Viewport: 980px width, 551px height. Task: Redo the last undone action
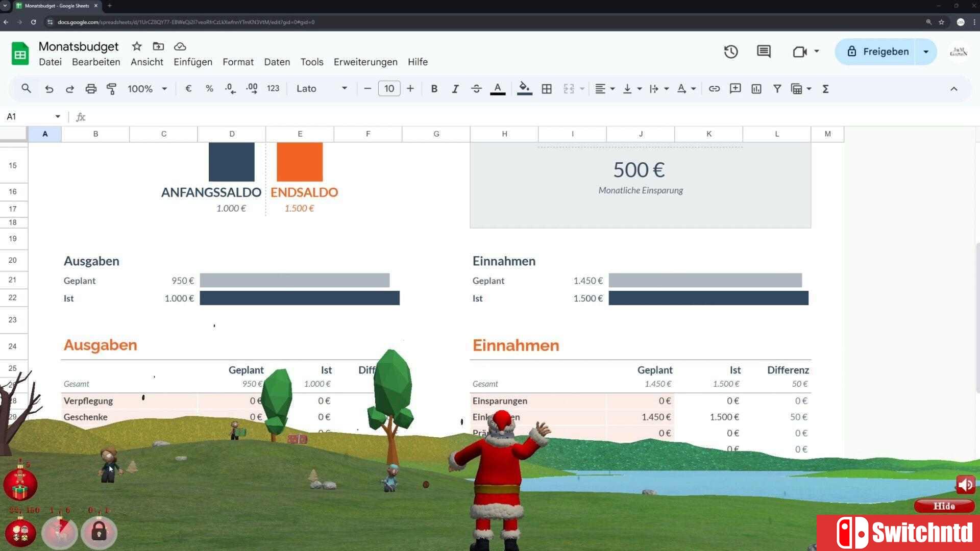[70, 89]
